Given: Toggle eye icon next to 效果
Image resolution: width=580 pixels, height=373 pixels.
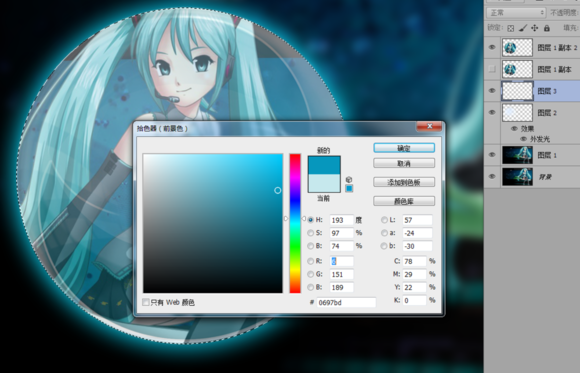Looking at the screenshot, I should point(514,129).
